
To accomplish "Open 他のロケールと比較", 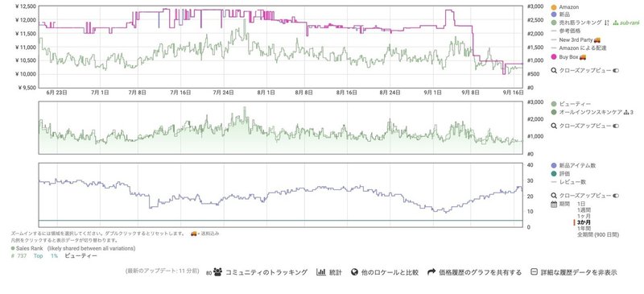I will tap(385, 272).
